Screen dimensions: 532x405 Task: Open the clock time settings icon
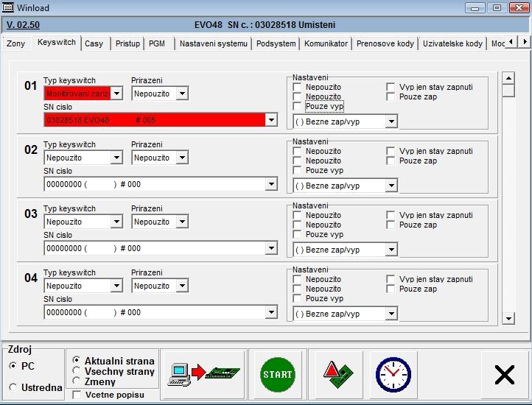pos(393,374)
